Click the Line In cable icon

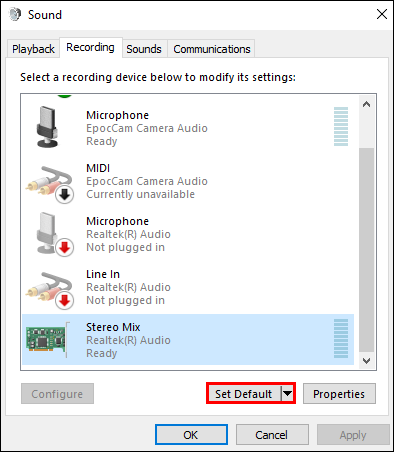click(x=50, y=291)
